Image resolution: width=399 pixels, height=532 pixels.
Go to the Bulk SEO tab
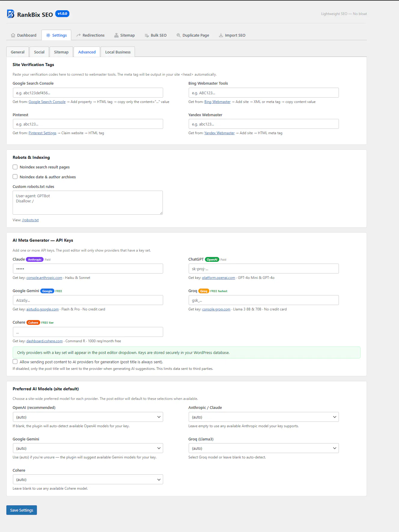[x=156, y=35]
